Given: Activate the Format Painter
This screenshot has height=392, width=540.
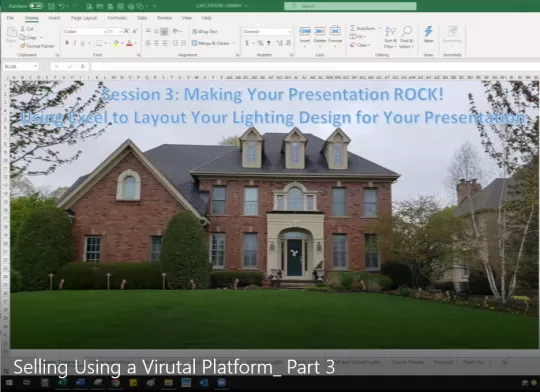Looking at the screenshot, I should 37,46.
